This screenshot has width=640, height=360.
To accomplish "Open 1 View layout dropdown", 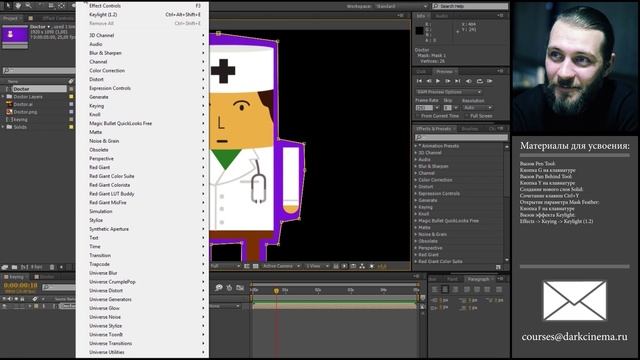I will point(318,266).
